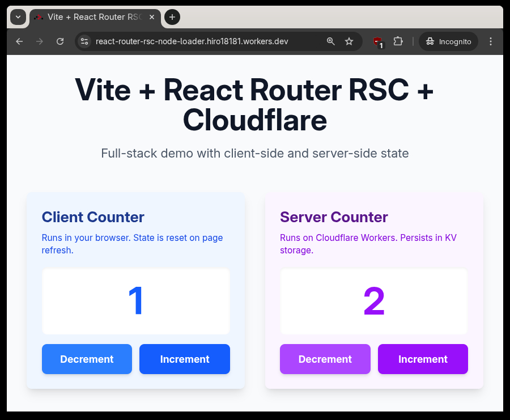510x420 pixels.
Task: Close the Vite + React Router tab
Action: (x=152, y=17)
